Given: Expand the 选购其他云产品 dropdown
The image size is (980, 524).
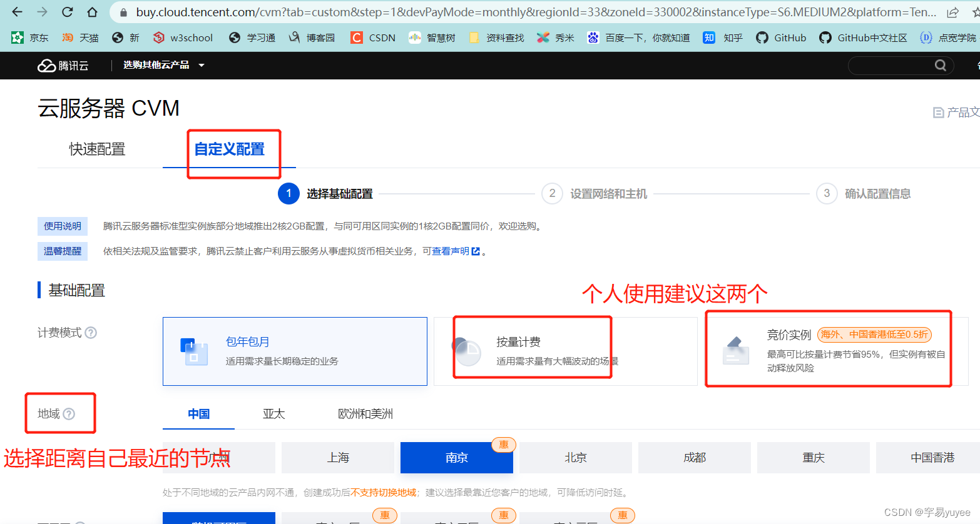Looking at the screenshot, I should tap(164, 65).
